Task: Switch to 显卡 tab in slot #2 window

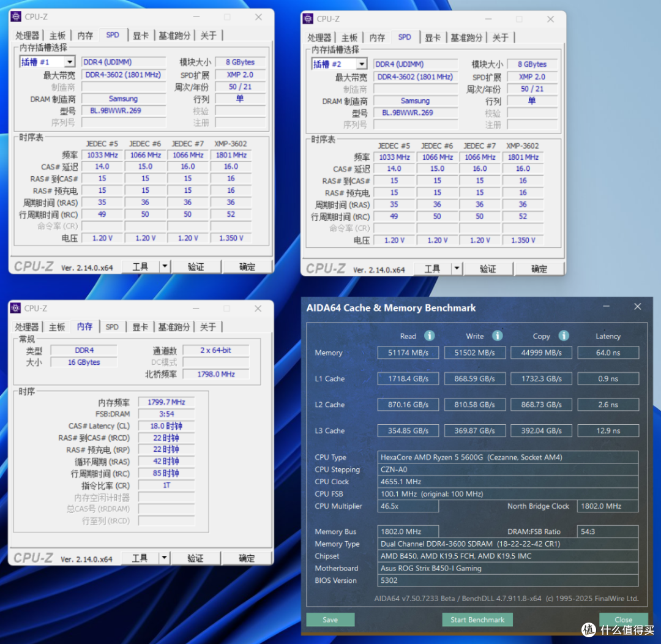Action: point(433,37)
